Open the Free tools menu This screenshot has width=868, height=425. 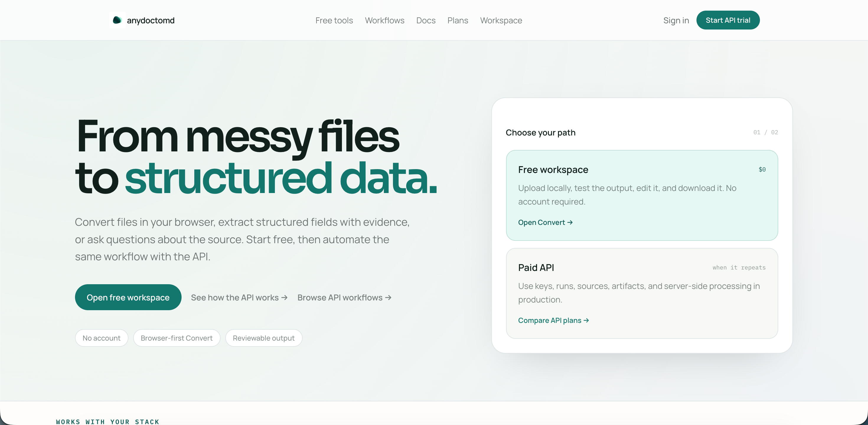coord(334,21)
